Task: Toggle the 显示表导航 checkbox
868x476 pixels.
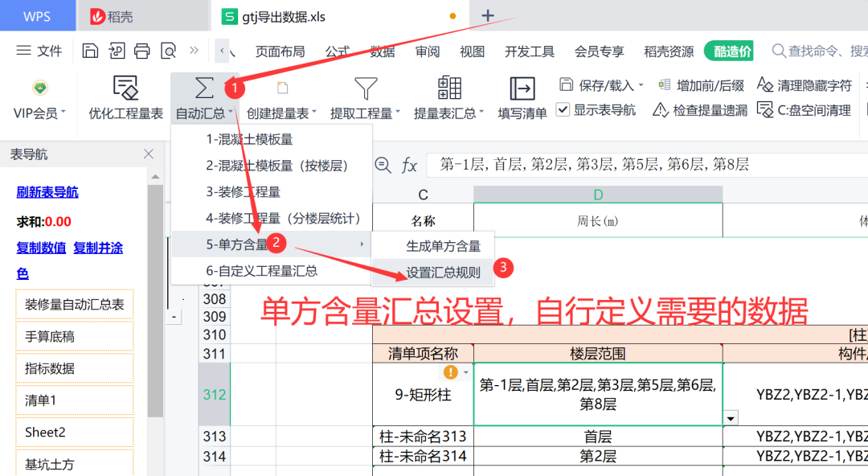Action: pos(563,109)
